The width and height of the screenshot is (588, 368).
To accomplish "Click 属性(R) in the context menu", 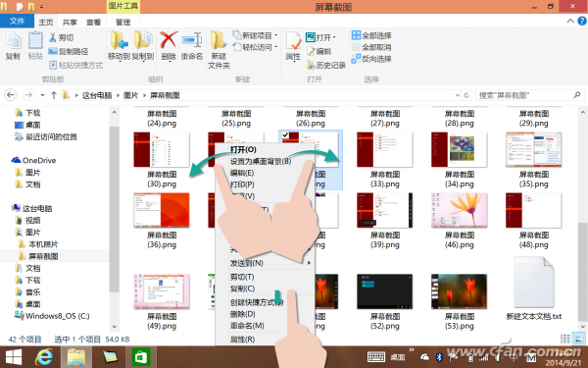I will [x=242, y=340].
